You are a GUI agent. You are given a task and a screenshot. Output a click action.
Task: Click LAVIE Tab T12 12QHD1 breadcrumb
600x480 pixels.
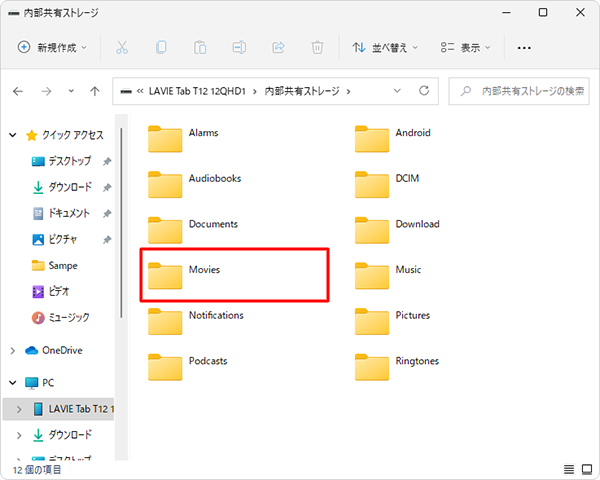tap(197, 91)
